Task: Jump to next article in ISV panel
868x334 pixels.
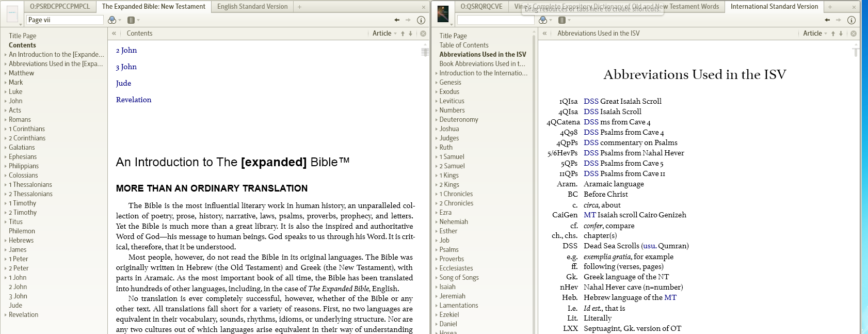Action: (841, 34)
